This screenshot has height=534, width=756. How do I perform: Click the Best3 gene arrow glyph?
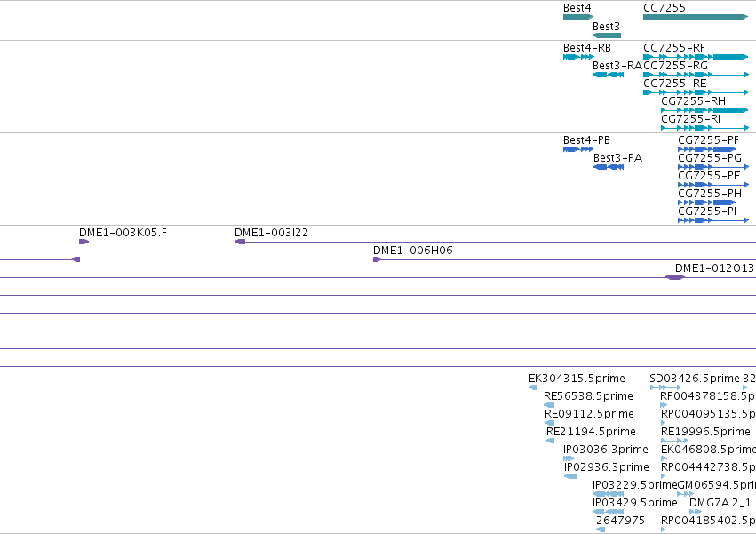coord(607,36)
